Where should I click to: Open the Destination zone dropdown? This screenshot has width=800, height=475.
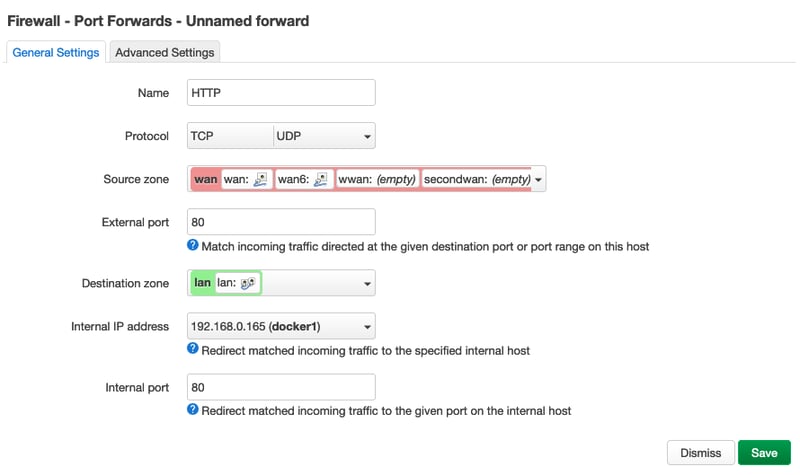(367, 284)
